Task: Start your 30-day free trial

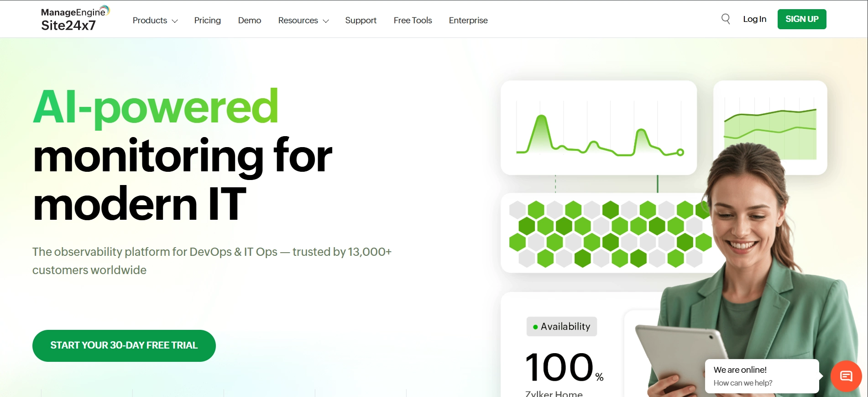Action: click(124, 346)
